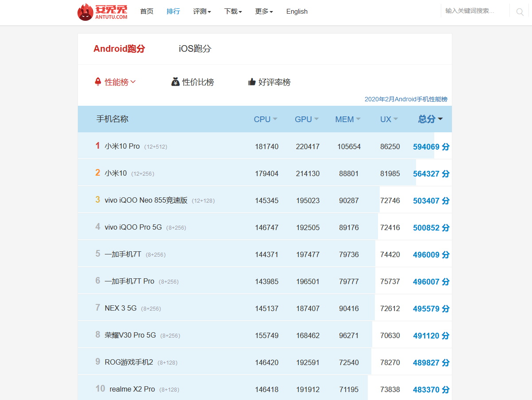Open the 排行 nav item
Image resolution: width=532 pixels, height=400 pixels.
tap(173, 12)
